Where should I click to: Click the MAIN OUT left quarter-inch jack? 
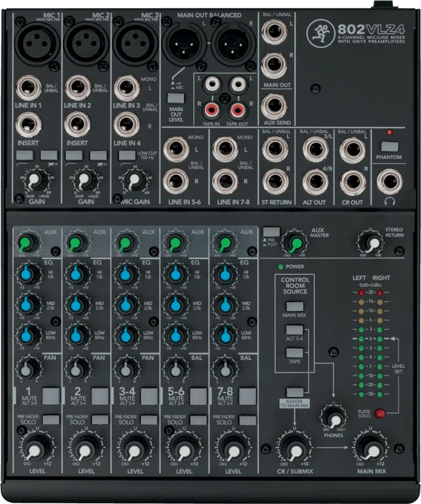274,32
